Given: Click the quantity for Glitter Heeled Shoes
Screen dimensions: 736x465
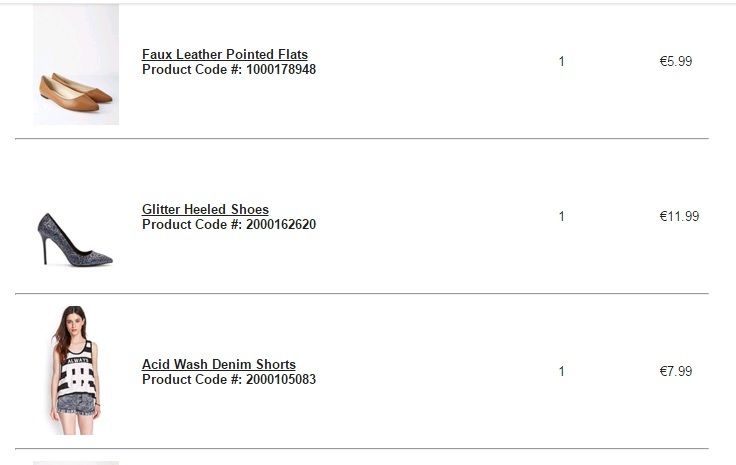Looking at the screenshot, I should point(561,216).
